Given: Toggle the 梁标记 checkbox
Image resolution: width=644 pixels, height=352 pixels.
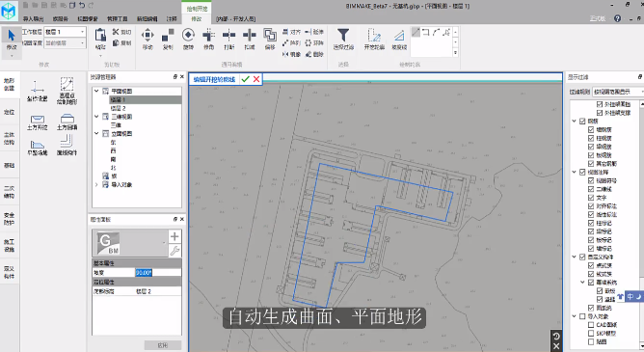Looking at the screenshot, I should pos(591,231).
